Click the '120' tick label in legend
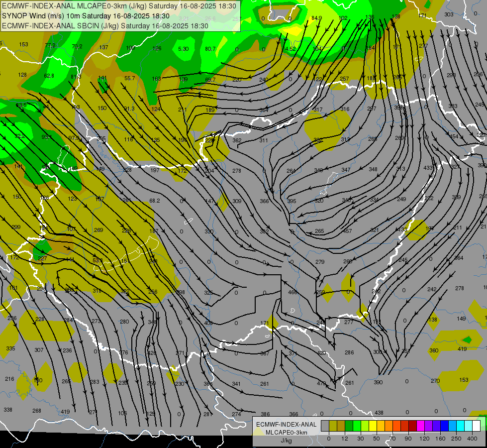Image resolution: width=487 pixels, height=448 pixels. [x=425, y=439]
